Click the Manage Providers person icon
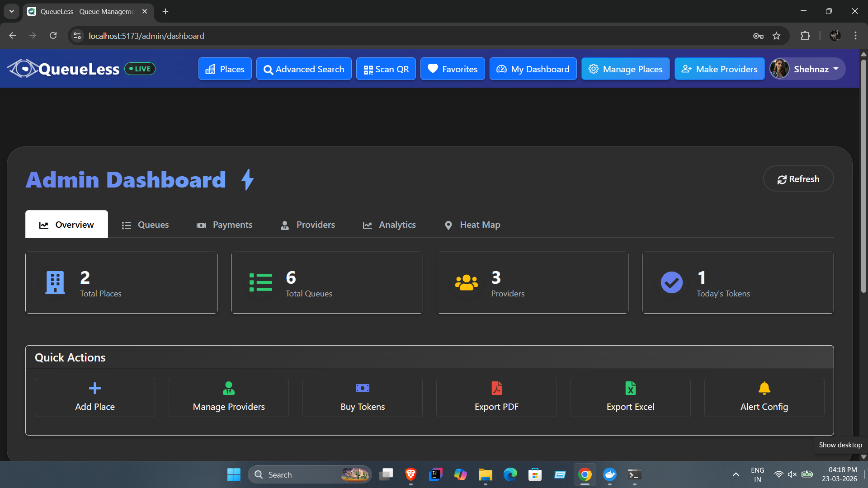 (229, 388)
